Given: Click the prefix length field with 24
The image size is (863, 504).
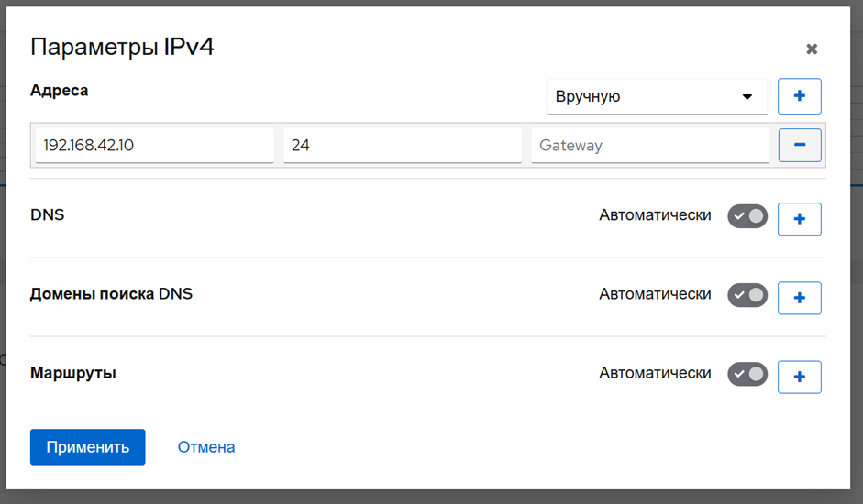Looking at the screenshot, I should (402, 145).
